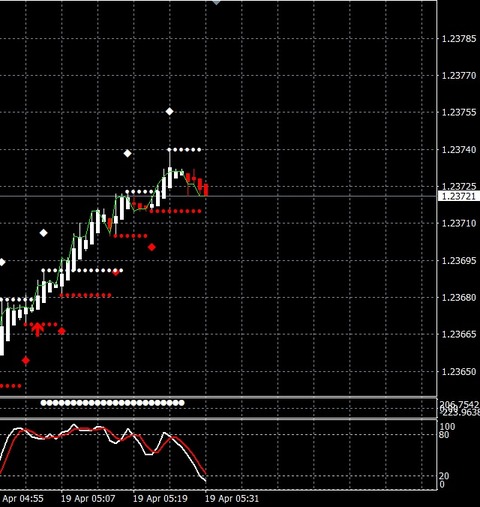Click the stochastic 80 level label
480x507 pixels.
click(445, 434)
